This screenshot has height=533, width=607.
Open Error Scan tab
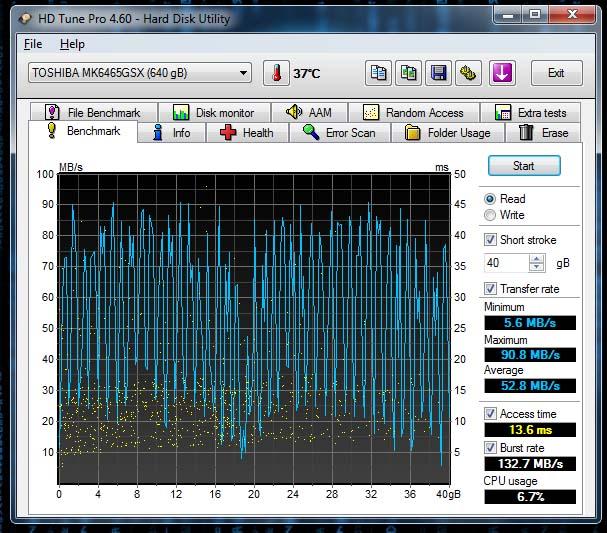tap(340, 133)
